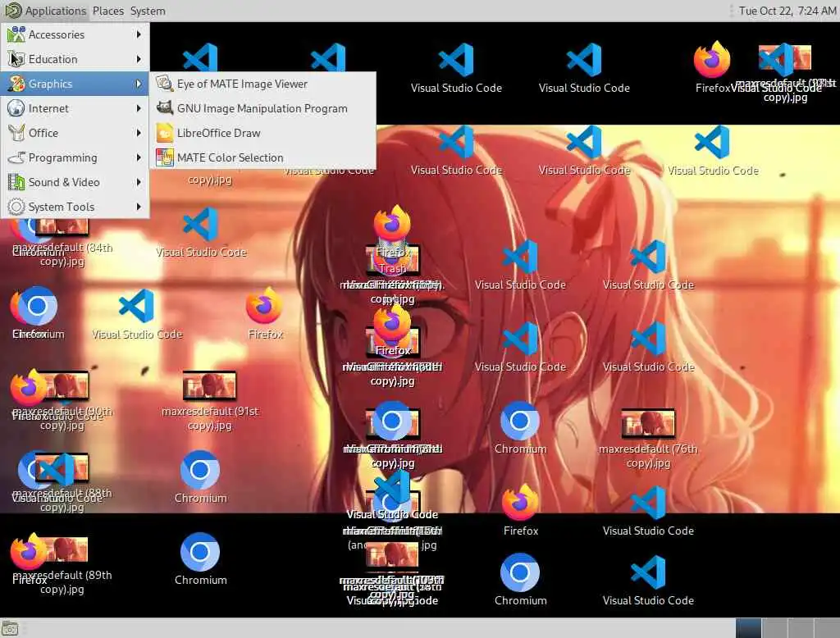Switch to the active first workspace

pos(748,628)
